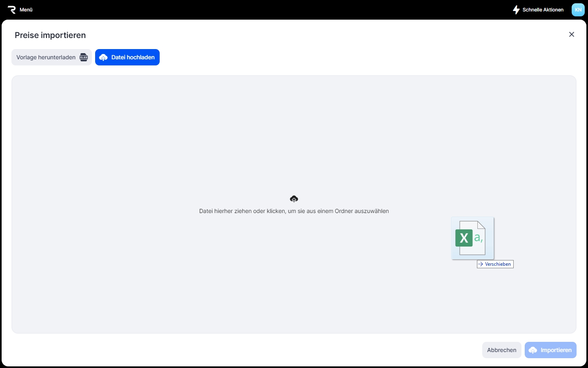Open the KN user avatar
Viewport: 588px width, 368px height.
(x=578, y=10)
